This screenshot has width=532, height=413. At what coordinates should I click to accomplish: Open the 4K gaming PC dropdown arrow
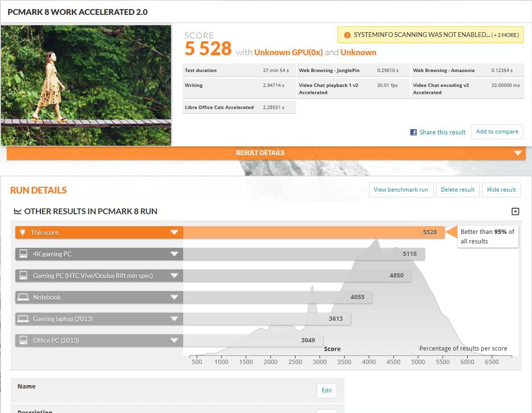(x=174, y=254)
